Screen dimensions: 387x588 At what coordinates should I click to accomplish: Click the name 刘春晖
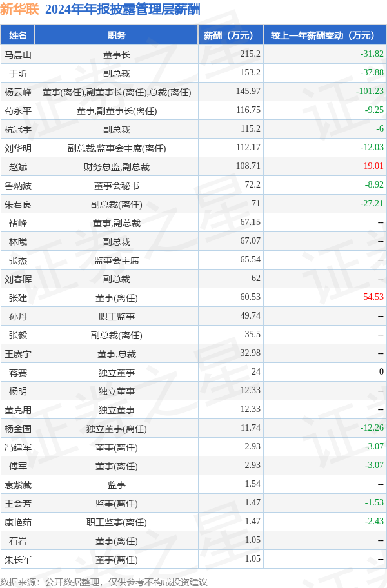point(18,279)
